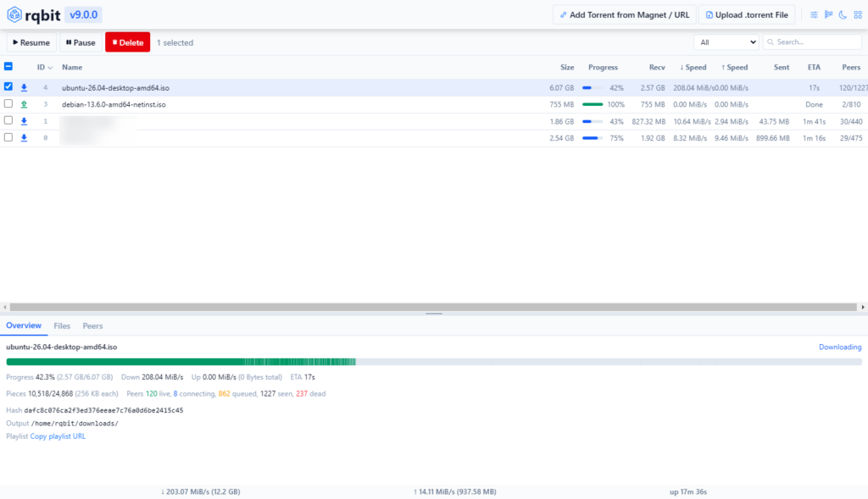Viewport: 868px width, 499px height.
Task: Click the Peers column header
Action: pyautogui.click(x=851, y=68)
